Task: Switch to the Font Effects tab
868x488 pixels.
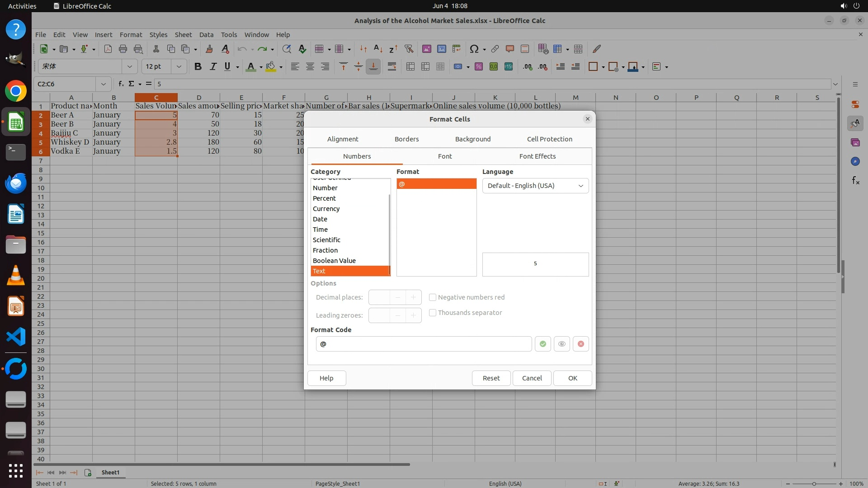Action: tap(537, 156)
